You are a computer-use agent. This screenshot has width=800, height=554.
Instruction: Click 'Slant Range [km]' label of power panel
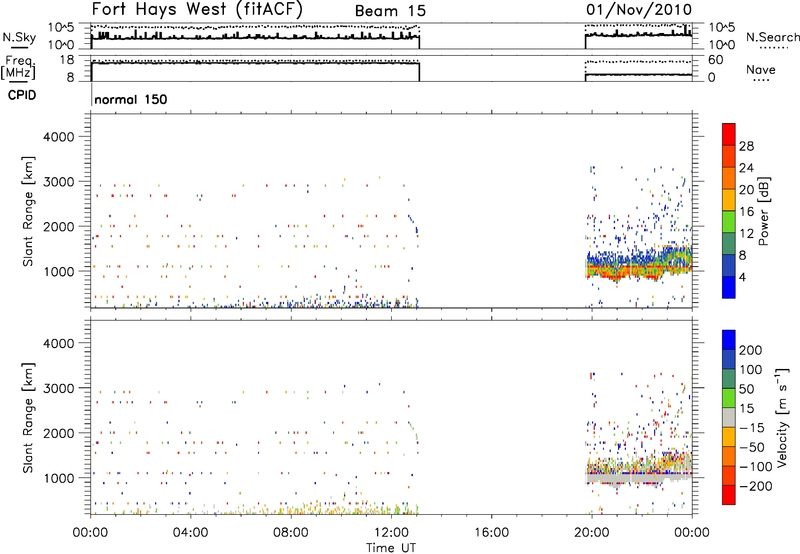pyautogui.click(x=28, y=211)
